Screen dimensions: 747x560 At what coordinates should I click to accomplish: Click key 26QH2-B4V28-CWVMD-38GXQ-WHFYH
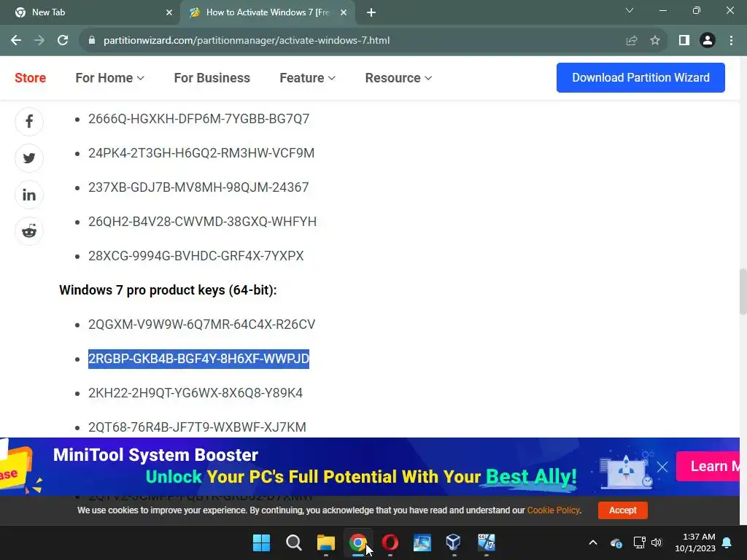point(202,222)
